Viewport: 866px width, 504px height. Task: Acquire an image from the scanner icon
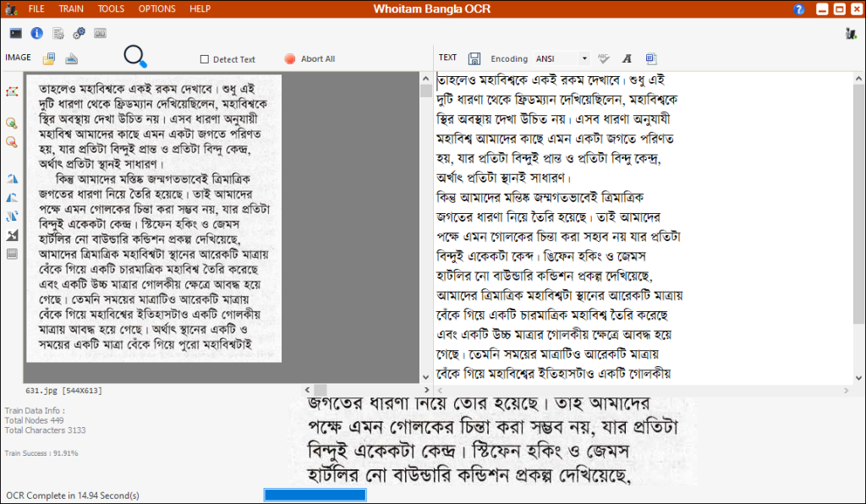[72, 58]
